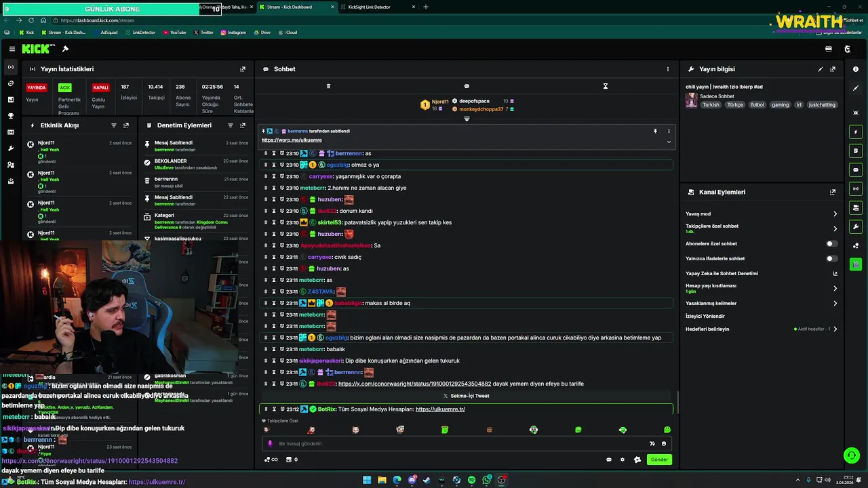The width and height of the screenshot is (868, 488).
Task: Pop out the Etkinlik Akışı panel
Action: (x=126, y=125)
